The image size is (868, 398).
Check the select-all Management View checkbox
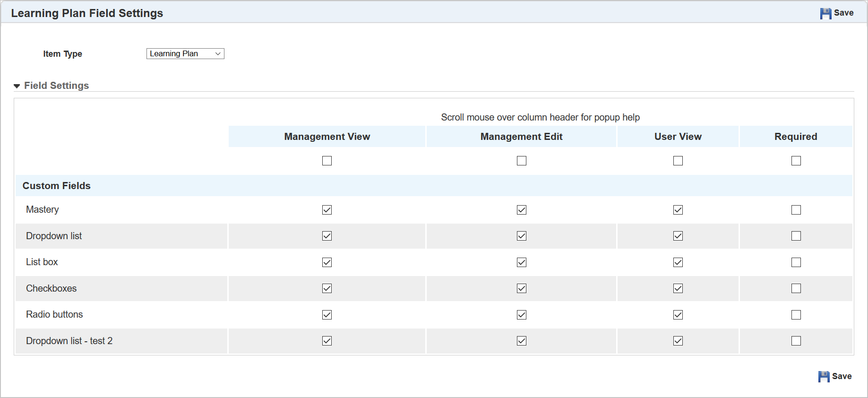[327, 161]
